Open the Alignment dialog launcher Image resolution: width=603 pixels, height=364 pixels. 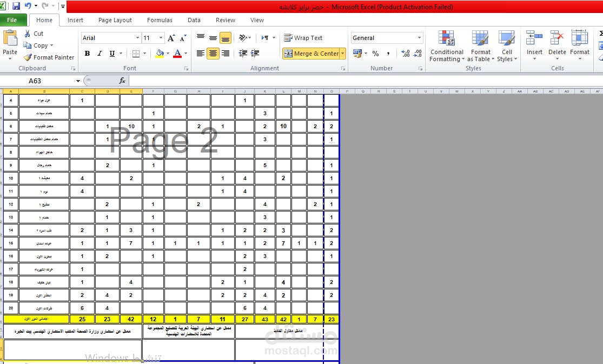click(343, 69)
